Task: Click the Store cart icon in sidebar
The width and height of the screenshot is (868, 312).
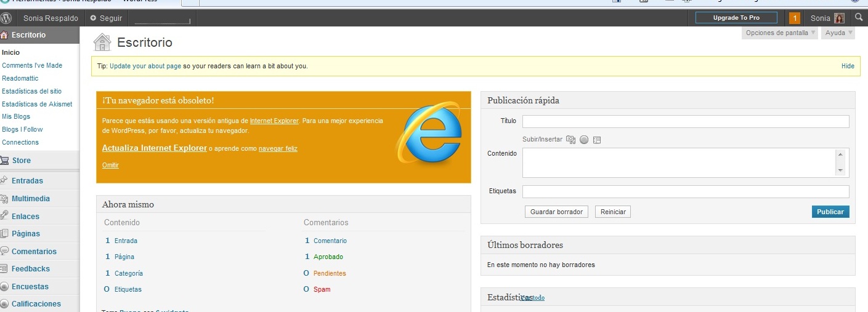Action: pos(4,161)
